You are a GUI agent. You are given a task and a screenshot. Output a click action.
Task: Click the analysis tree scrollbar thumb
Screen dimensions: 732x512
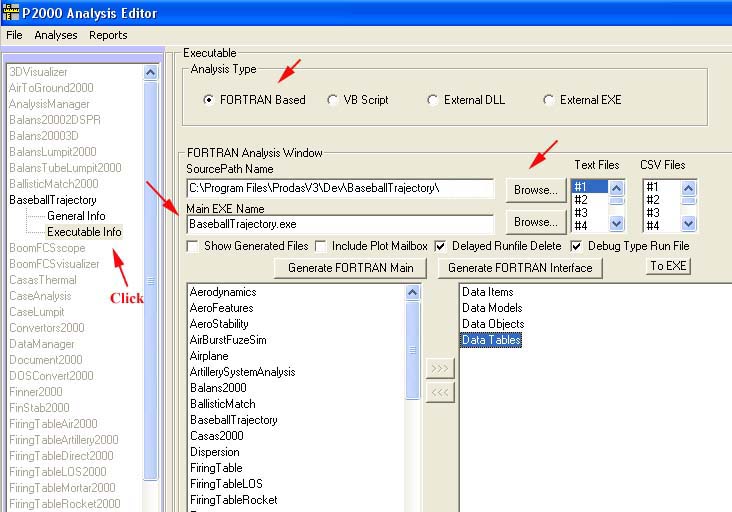click(x=151, y=281)
